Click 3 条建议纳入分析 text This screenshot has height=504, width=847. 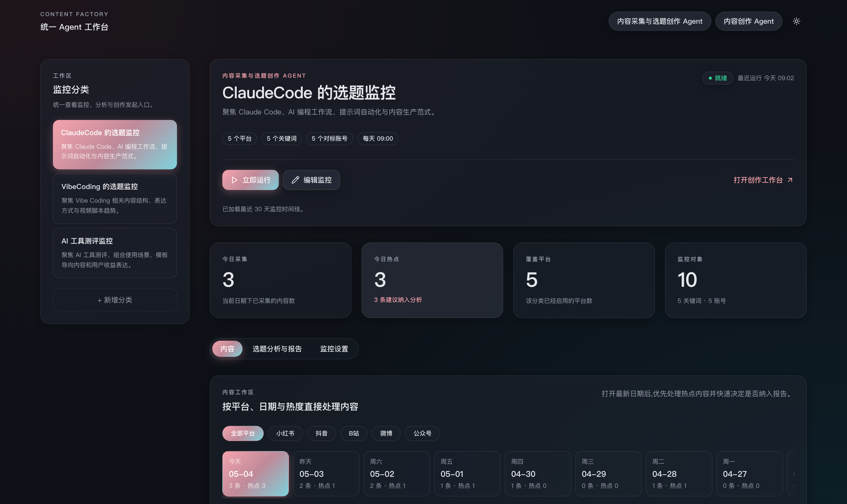tap(398, 300)
